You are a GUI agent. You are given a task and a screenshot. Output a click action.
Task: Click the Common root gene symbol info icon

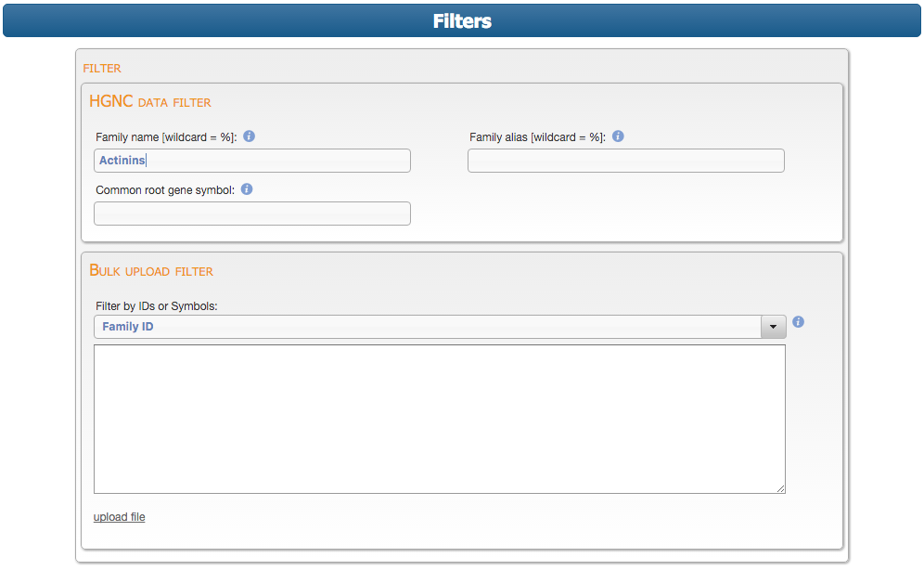247,189
